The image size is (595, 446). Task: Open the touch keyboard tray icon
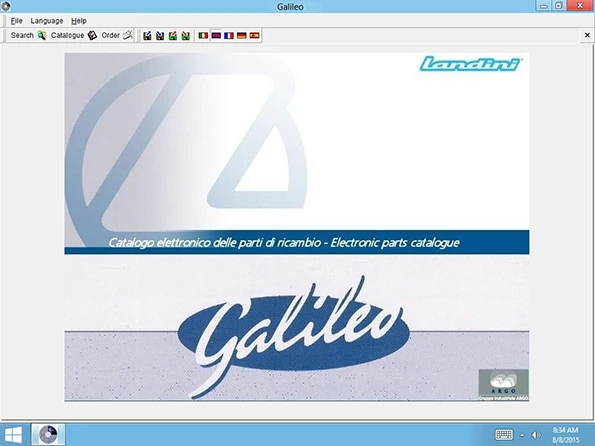(x=504, y=435)
